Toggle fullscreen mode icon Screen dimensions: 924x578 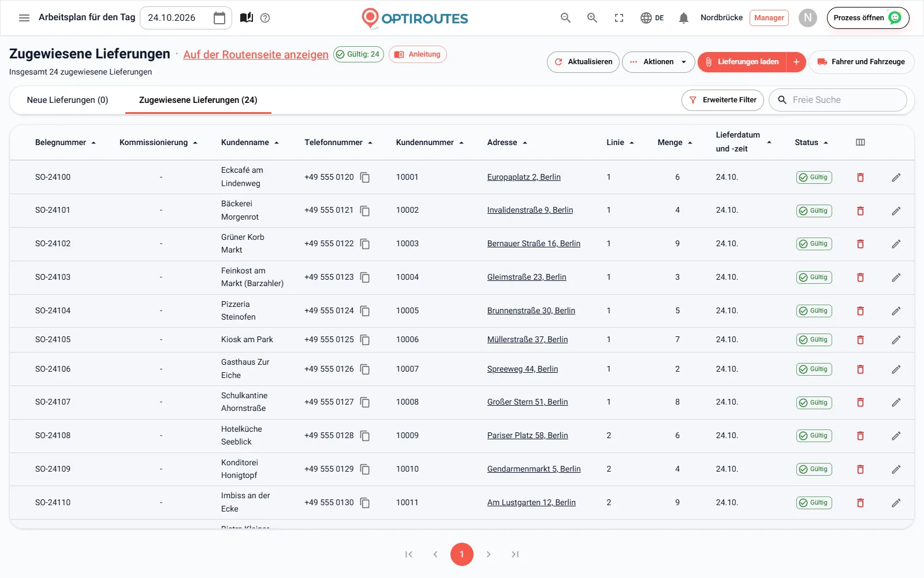pyautogui.click(x=619, y=18)
